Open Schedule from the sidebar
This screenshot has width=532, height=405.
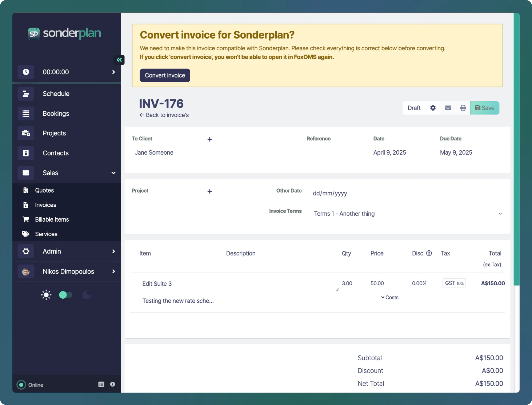(x=56, y=94)
